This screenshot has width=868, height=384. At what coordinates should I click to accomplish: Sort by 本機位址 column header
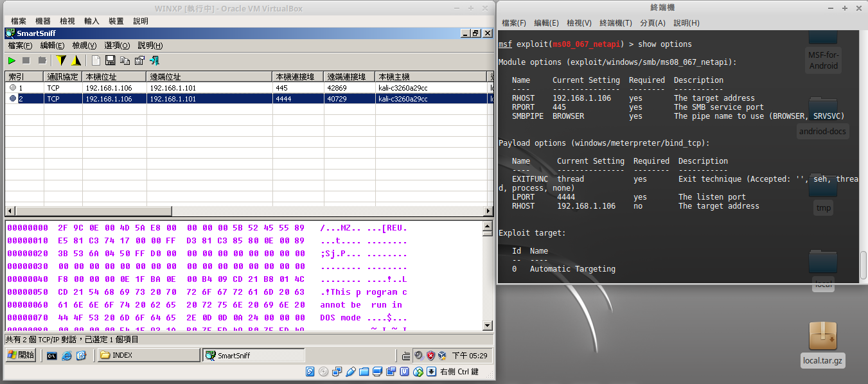pos(114,76)
